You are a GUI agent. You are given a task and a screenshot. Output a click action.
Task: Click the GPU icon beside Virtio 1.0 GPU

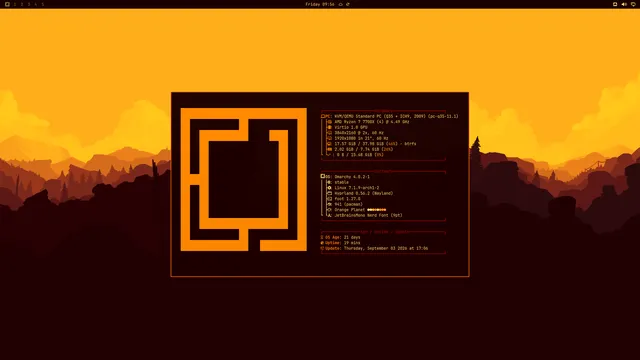click(x=329, y=127)
